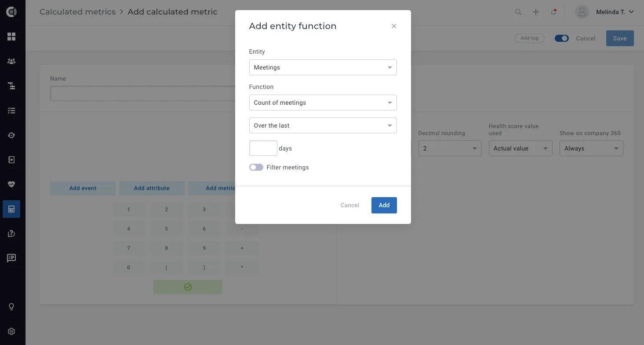The height and width of the screenshot is (345, 644).
Task: Click the days number input field
Action: tap(263, 148)
